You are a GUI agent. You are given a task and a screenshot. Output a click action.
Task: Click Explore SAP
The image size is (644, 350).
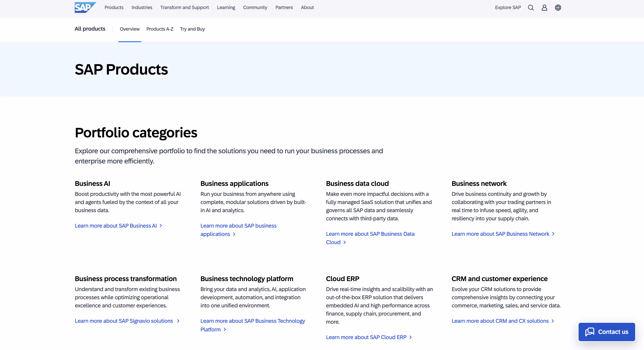pos(508,7)
